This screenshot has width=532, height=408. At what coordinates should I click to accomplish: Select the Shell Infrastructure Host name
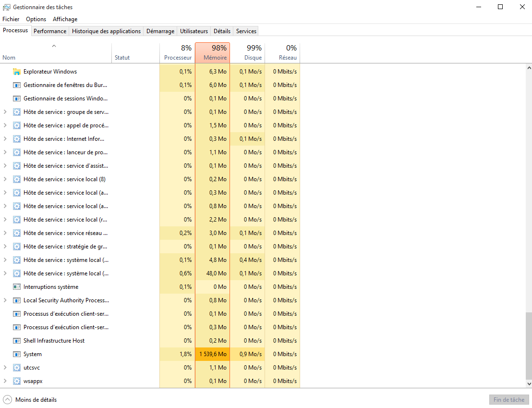click(x=54, y=341)
